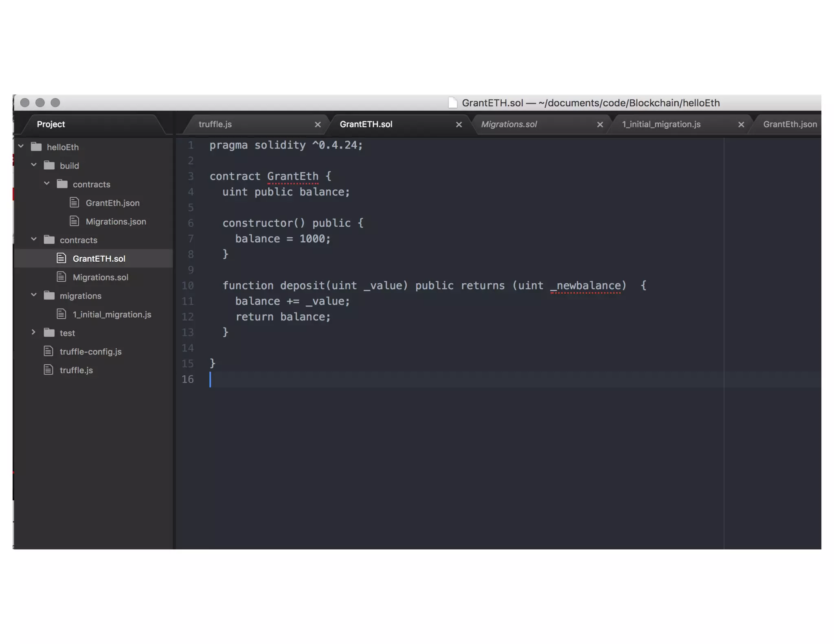Click the underlined _newbalance identifier
Screen dimensions: 834x644
tap(586, 286)
